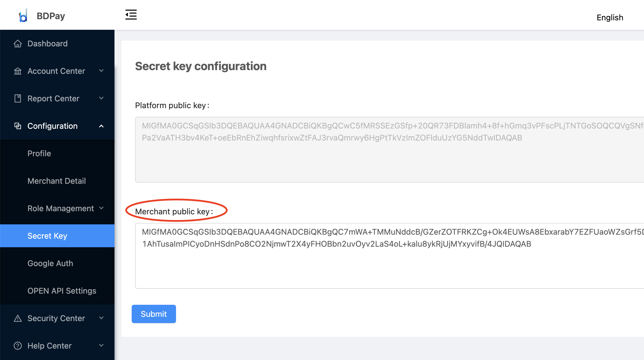The image size is (644, 360).
Task: Collapse the sidebar with the menu-fold icon
Action: point(131,15)
